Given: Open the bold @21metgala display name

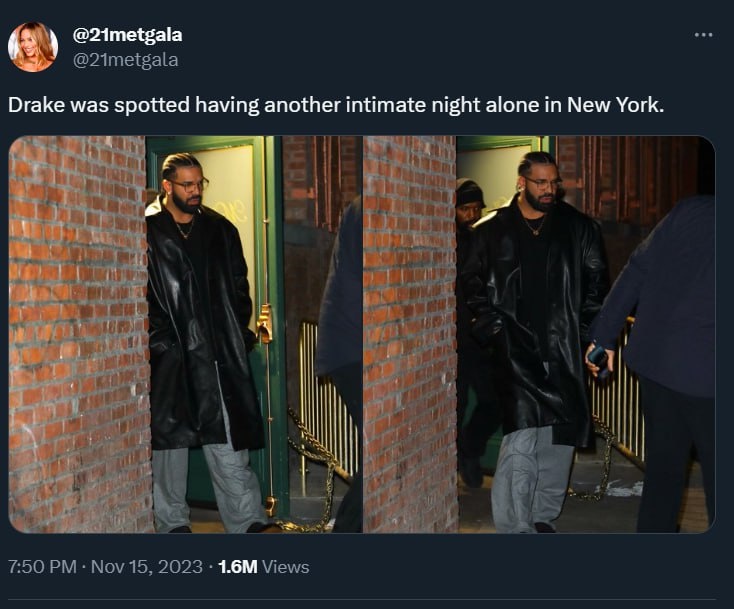Looking at the screenshot, I should (127, 35).
